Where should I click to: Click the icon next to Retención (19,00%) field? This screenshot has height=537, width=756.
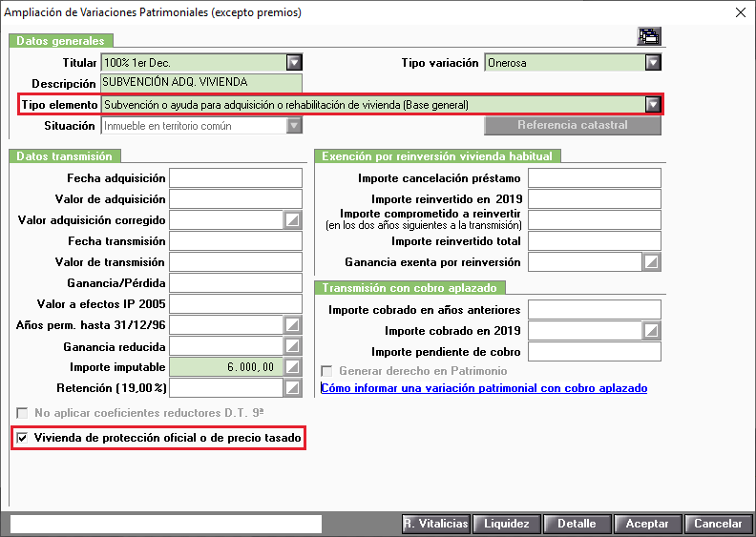tap(292, 387)
